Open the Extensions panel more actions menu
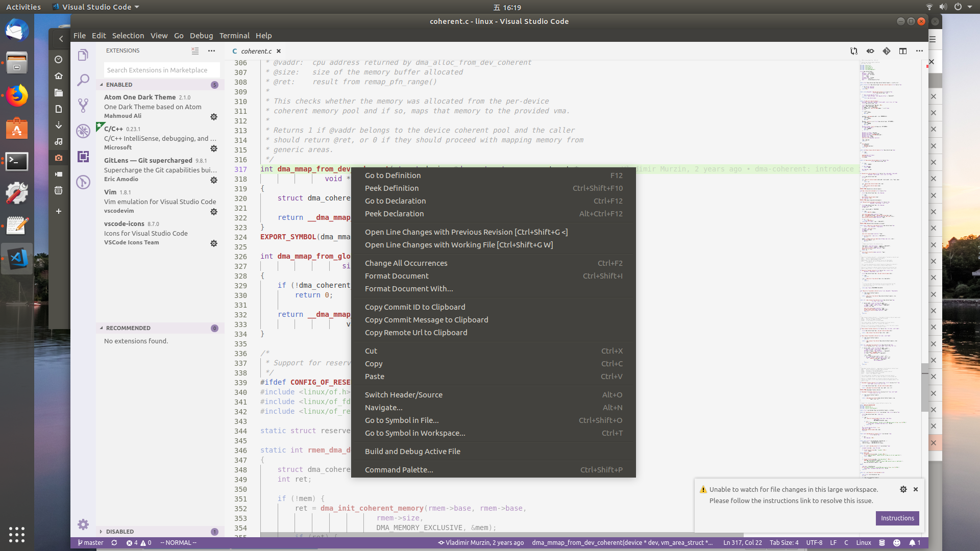Screen dimensions: 980x551 [211, 51]
